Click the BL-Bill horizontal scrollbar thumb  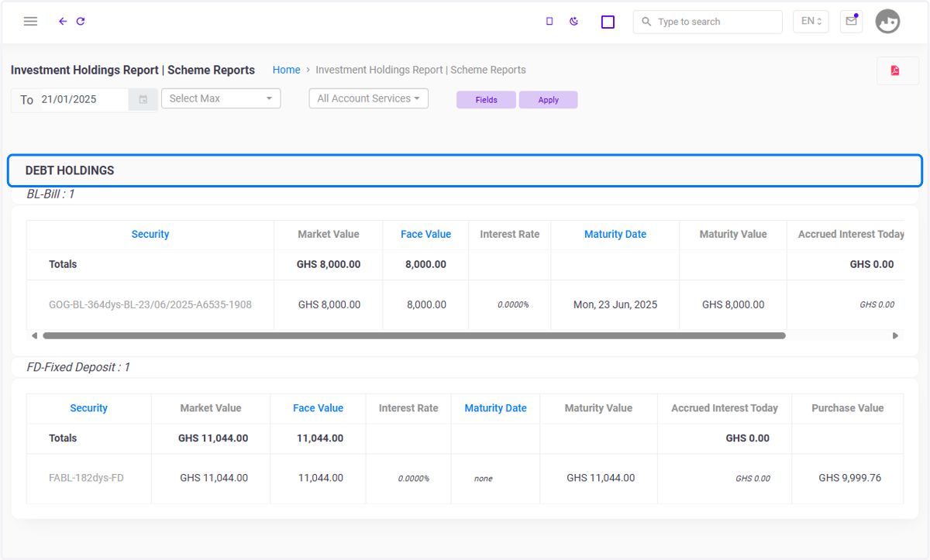414,335
